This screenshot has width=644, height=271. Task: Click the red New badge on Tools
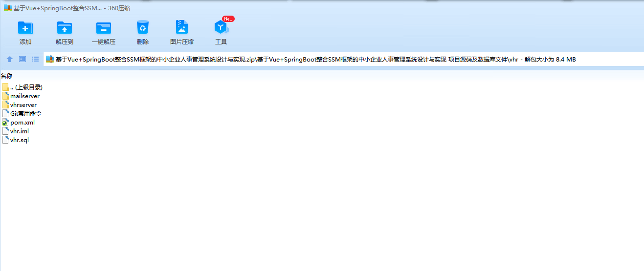coord(228,19)
